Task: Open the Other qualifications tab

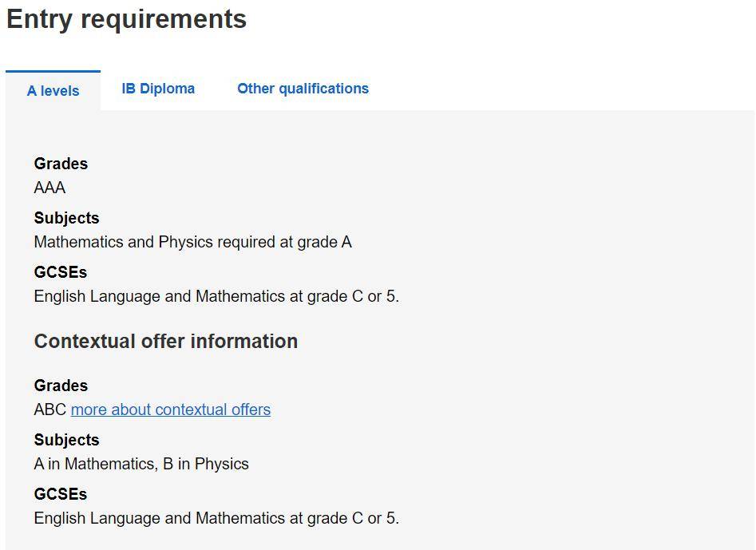Action: (303, 89)
